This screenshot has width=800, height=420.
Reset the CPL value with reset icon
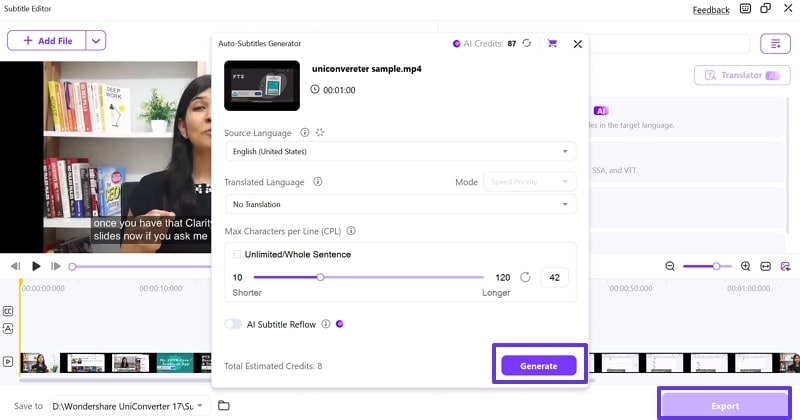click(525, 277)
